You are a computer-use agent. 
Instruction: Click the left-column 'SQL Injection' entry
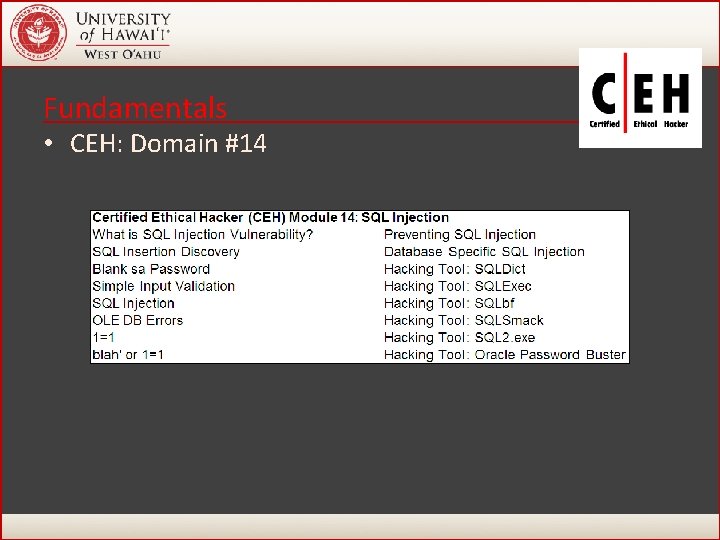(133, 303)
